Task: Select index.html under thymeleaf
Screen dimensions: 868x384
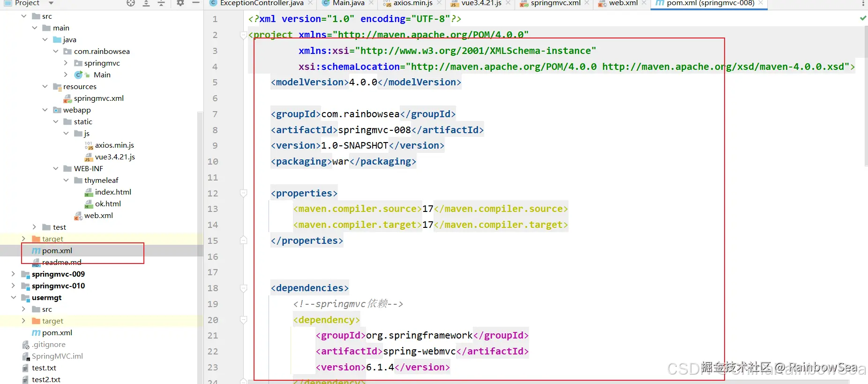Action: (x=113, y=192)
